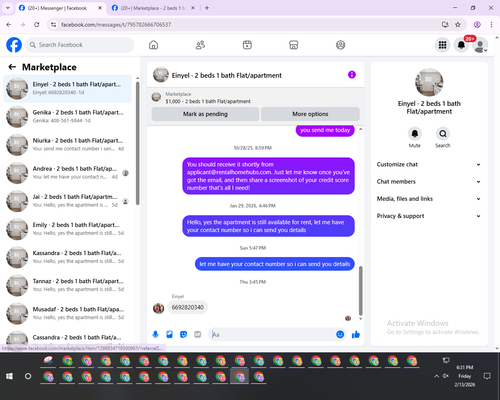
Task: Go back in browser history
Action: (9, 24)
